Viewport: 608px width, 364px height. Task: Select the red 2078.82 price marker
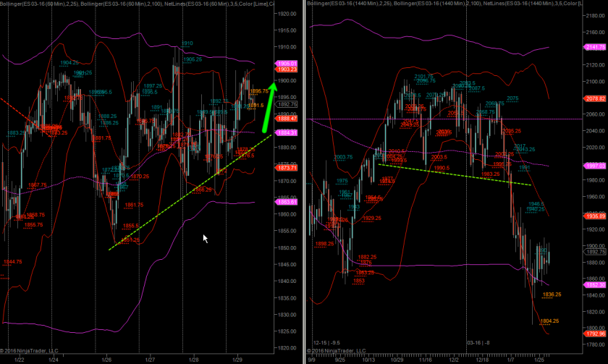[x=595, y=99]
